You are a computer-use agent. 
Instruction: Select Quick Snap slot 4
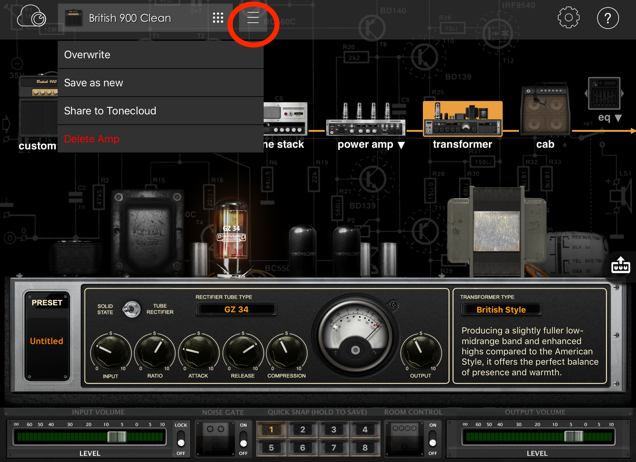[365, 430]
